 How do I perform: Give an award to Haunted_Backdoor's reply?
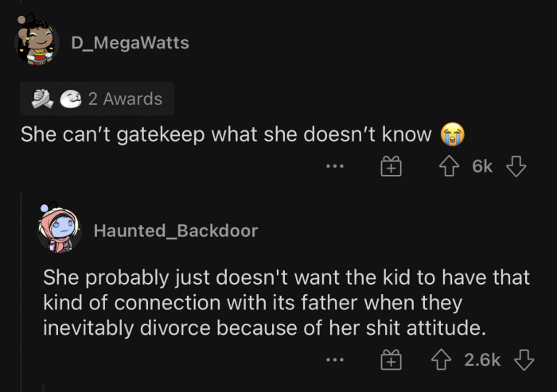389,361
